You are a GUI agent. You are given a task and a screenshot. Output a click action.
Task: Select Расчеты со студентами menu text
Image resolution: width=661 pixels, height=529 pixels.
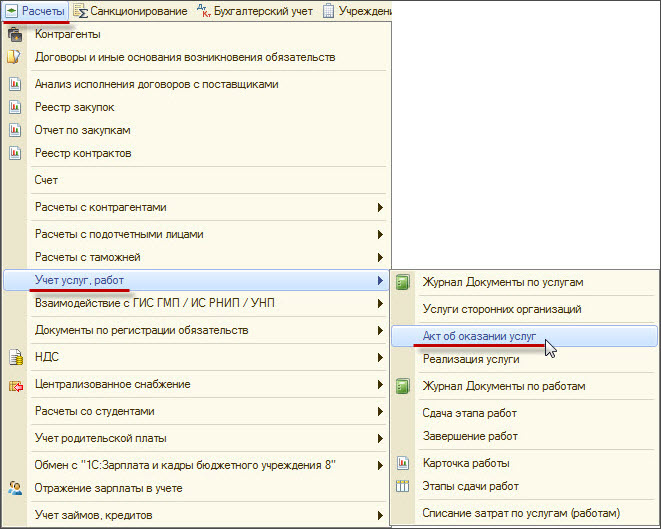(x=94, y=411)
